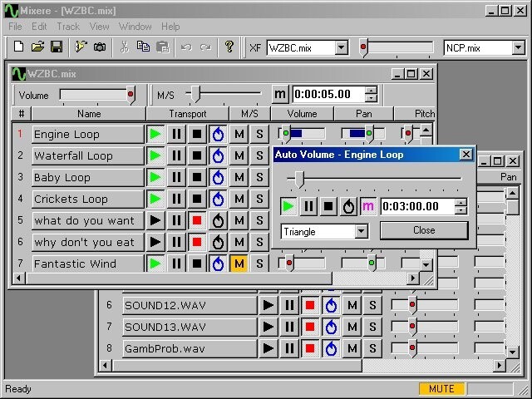The width and height of the screenshot is (532, 399).
Task: Click the Auto Volume dialog position slider thumb
Action: pos(299,180)
